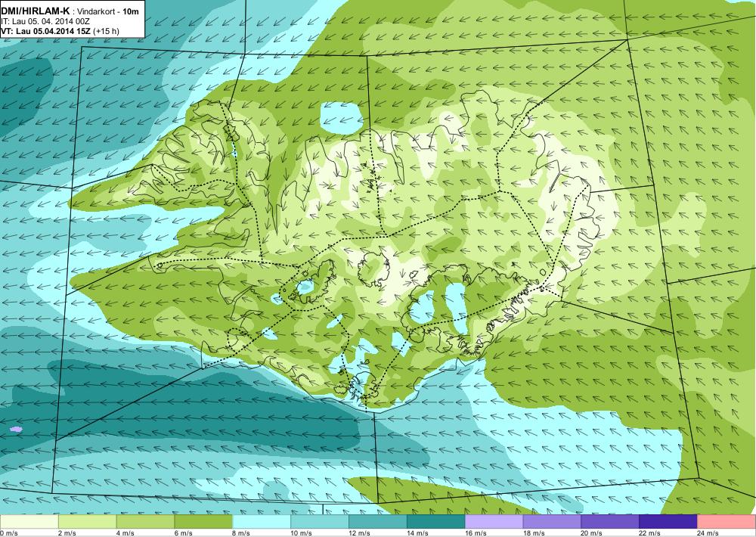Image resolution: width=756 pixels, height=537 pixels.
Task: Pick the 12–14 m/s medium teal swatch
Action: pyautogui.click(x=377, y=522)
